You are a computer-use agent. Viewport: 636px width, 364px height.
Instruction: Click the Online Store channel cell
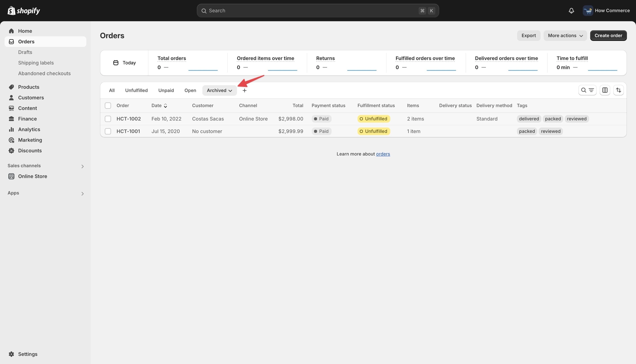pyautogui.click(x=253, y=119)
